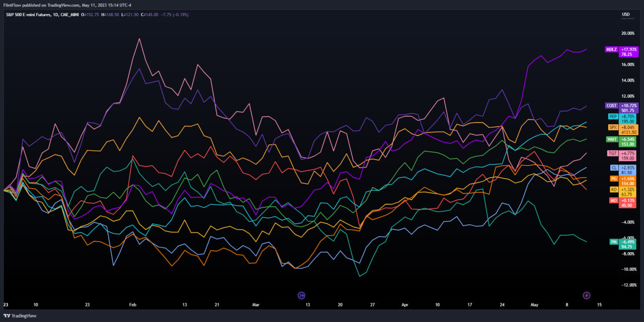Click the Mar date label on time axis
This screenshot has height=322, width=644.
[x=256, y=305]
